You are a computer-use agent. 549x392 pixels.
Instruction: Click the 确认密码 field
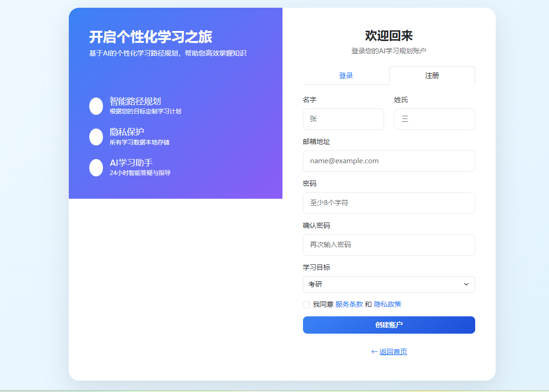click(389, 245)
